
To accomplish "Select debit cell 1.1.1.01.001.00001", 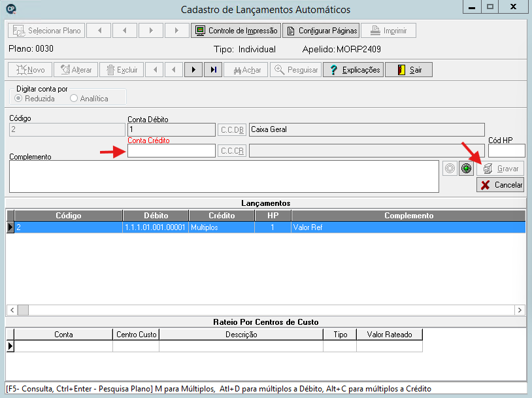I will click(156, 227).
